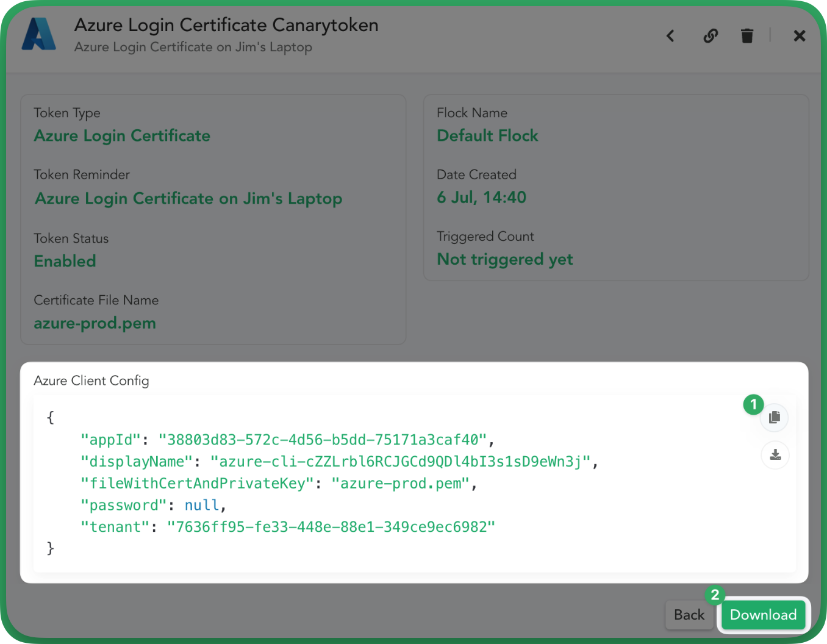Click the tenant ID value

click(331, 527)
